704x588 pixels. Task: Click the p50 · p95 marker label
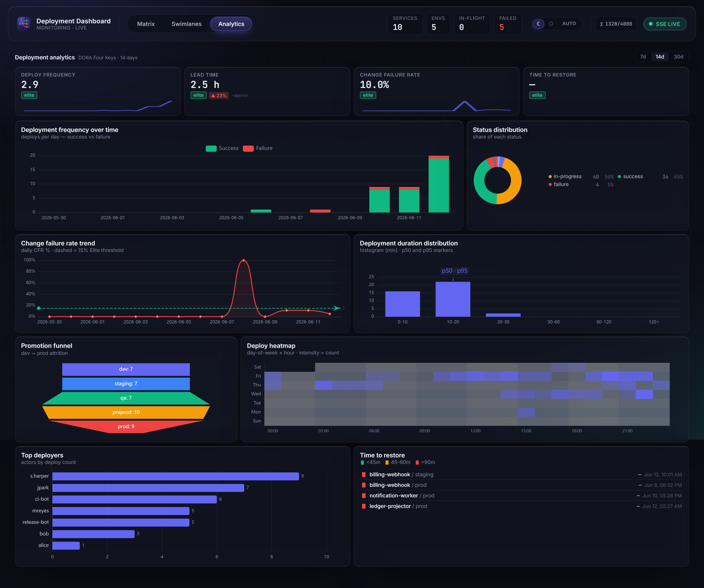click(454, 271)
